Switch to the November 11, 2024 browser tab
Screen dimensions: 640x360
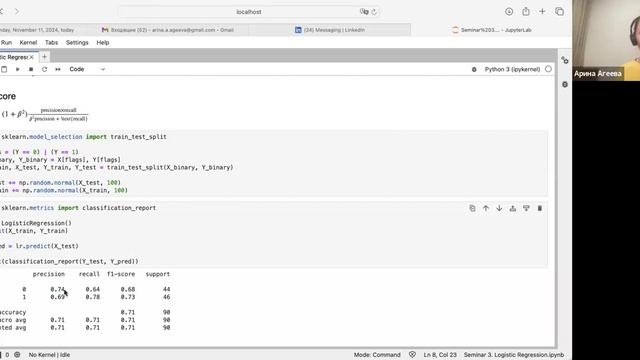(x=41, y=30)
